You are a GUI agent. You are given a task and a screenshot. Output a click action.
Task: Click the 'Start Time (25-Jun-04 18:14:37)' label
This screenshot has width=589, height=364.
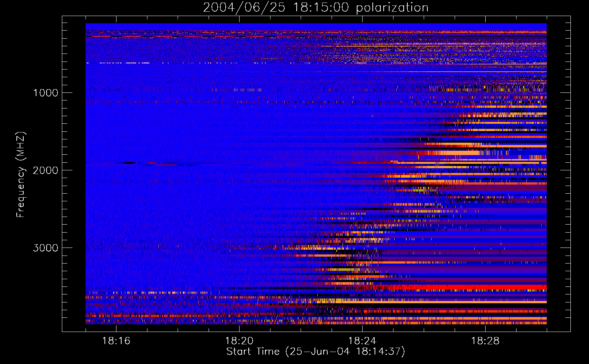[316, 352]
